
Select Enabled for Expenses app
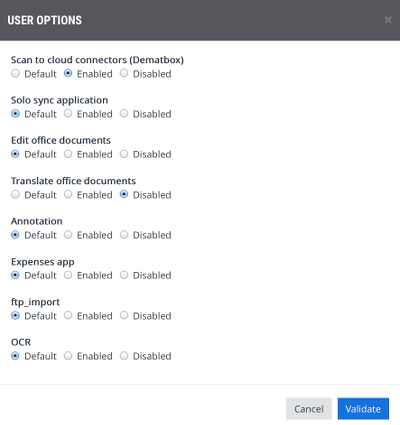tap(68, 275)
